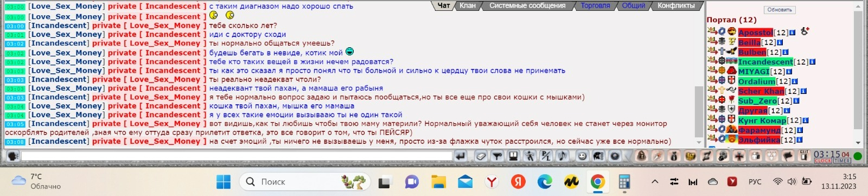Open File Explorer from taskbar

pyautogui.click(x=438, y=181)
